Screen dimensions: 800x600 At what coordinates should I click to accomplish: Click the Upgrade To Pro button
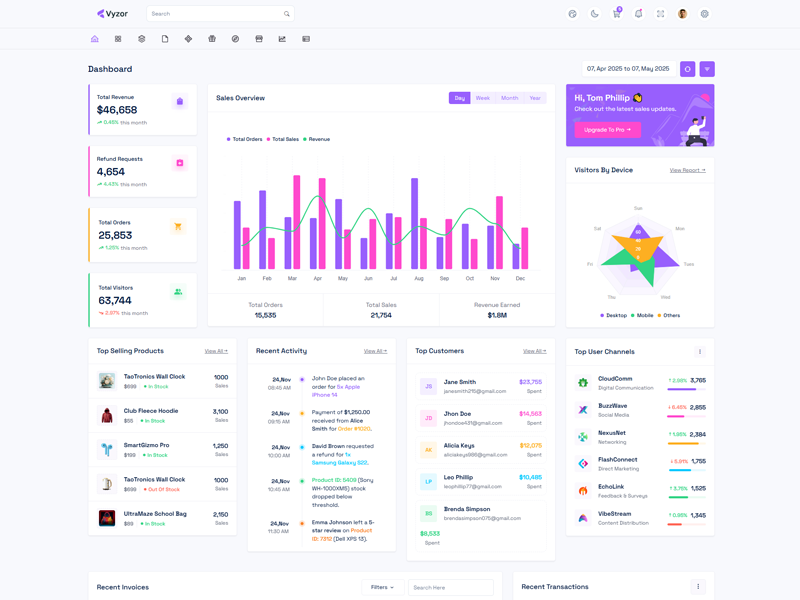pyautogui.click(x=607, y=130)
